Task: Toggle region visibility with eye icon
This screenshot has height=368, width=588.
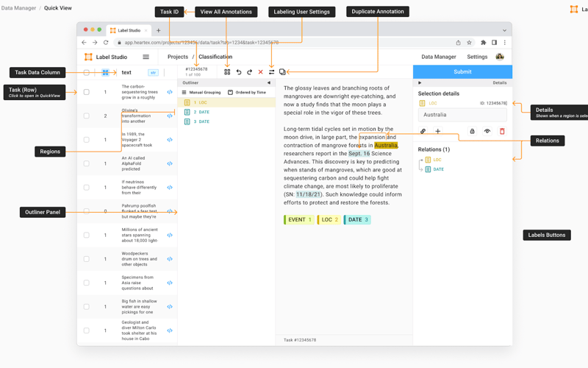Action: coord(487,131)
